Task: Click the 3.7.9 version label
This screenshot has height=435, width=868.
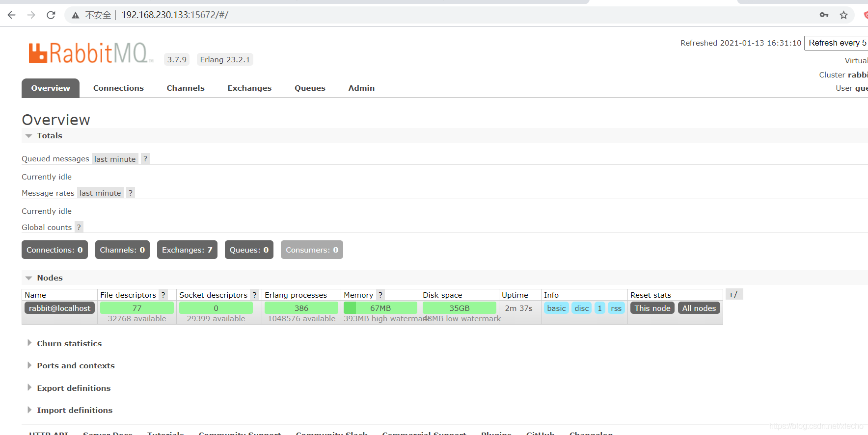Action: coord(177,59)
